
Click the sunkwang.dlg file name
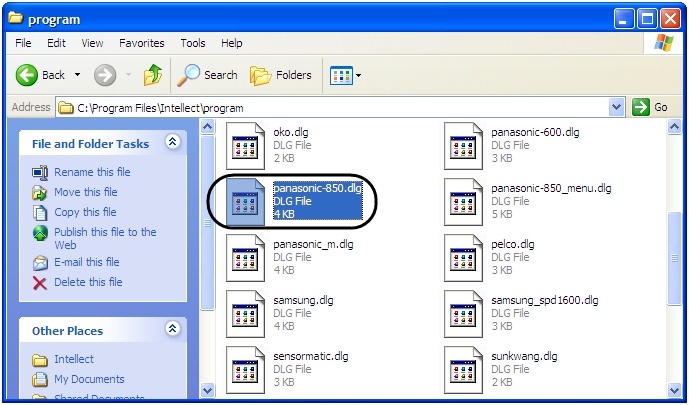tap(524, 356)
